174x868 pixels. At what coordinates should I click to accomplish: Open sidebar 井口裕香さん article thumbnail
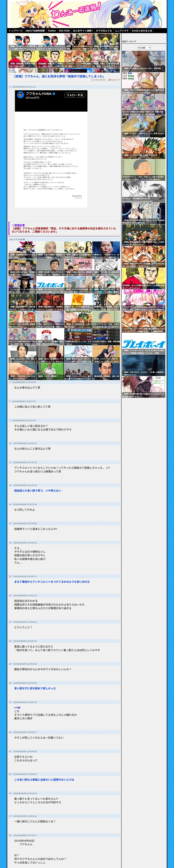click(144, 61)
